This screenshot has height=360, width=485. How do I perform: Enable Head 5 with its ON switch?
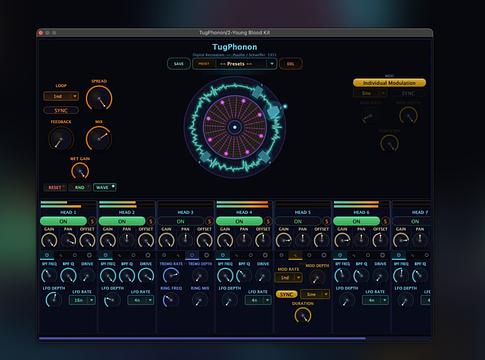(x=298, y=221)
